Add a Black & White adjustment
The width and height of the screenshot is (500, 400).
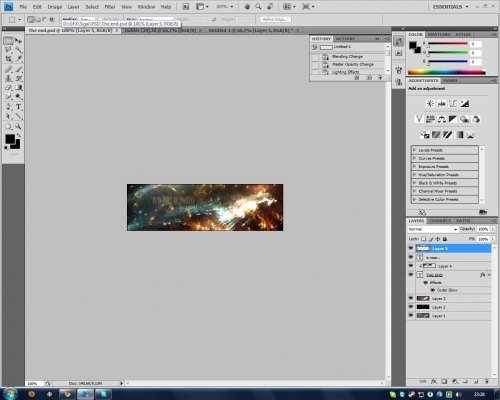tap(453, 119)
